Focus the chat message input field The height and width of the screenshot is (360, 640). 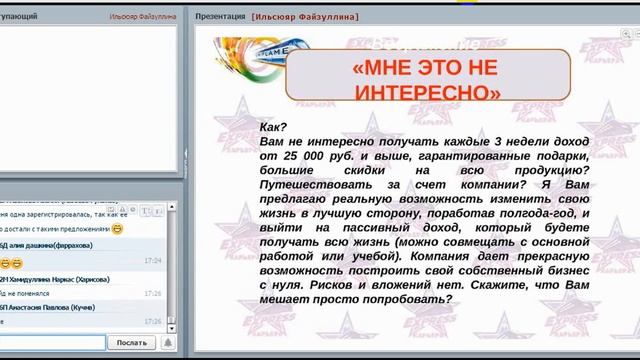tap(52, 342)
